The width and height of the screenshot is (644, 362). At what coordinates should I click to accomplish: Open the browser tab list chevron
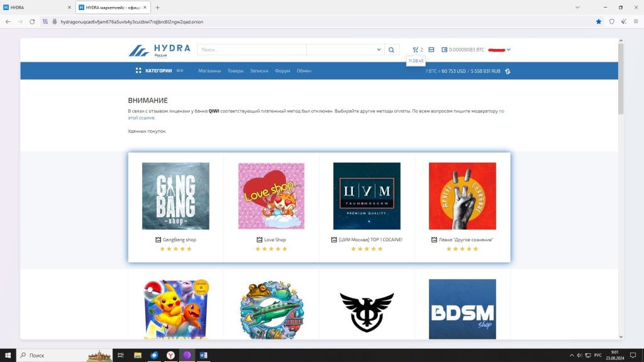577,8
